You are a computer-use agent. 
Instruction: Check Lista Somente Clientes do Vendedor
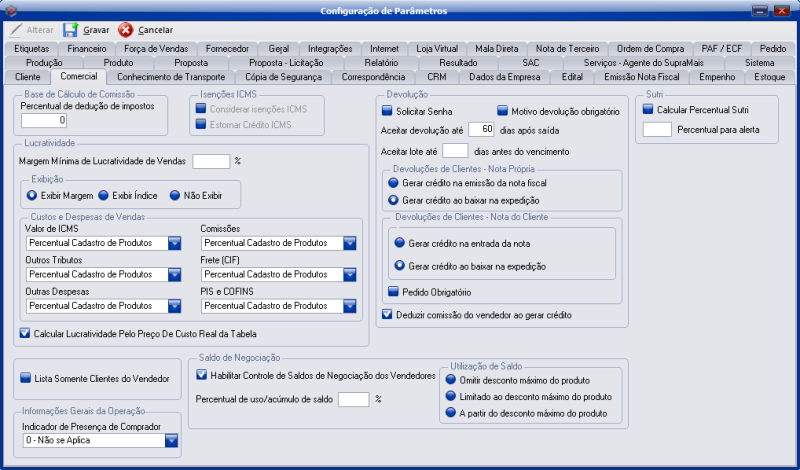pyautogui.click(x=26, y=378)
